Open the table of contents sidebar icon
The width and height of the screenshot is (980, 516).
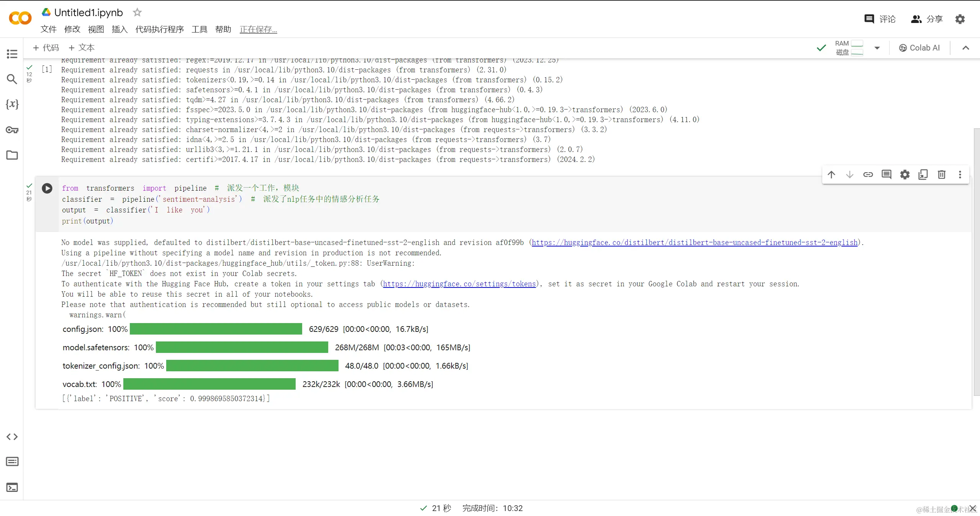12,54
